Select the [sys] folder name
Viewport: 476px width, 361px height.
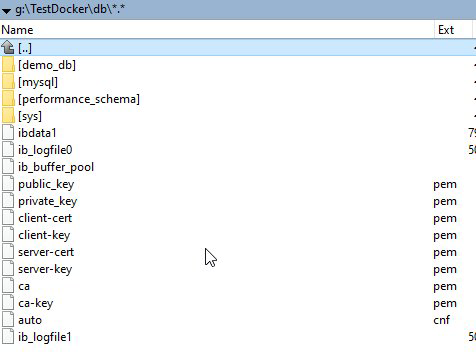(x=30, y=116)
